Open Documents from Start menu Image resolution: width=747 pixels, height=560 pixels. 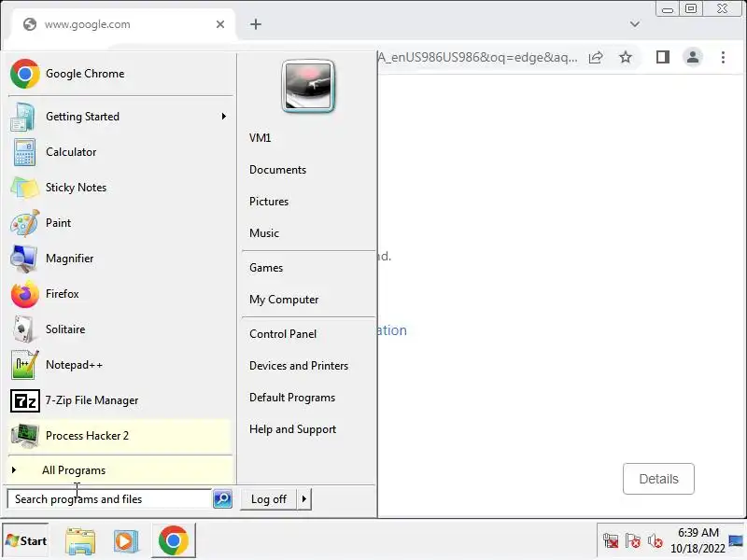277,170
